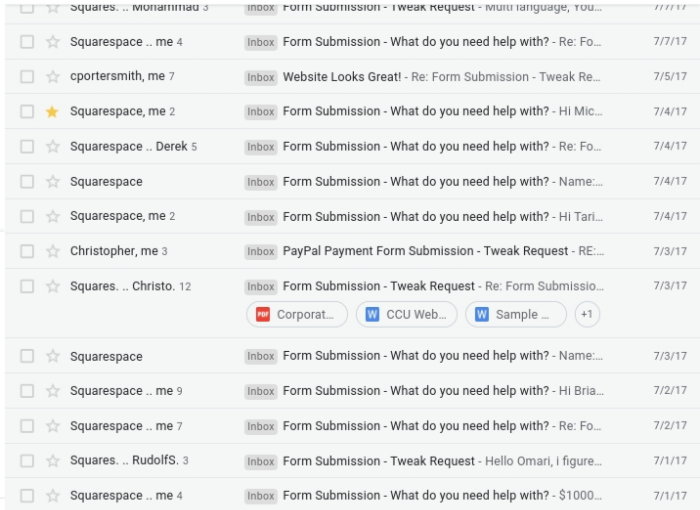Screen dimensions: 700x510
Task: Star the cportersmith Website Looks Great email
Action: tap(53, 77)
